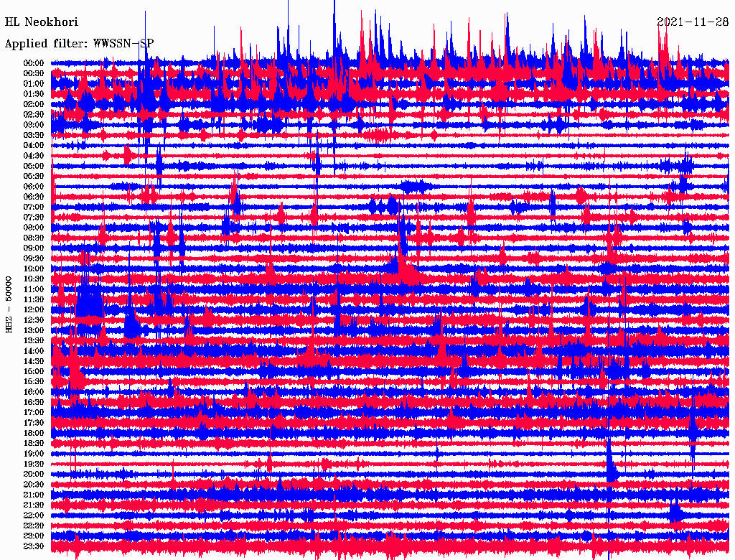Click the 'HHZ - 50000' axis label

point(9,304)
